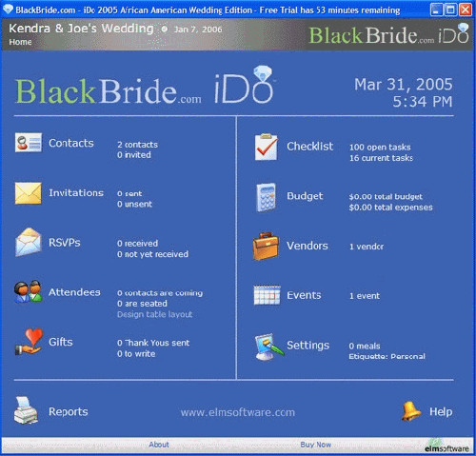Image resolution: width=476 pixels, height=456 pixels.
Task: Click the '1 event' text
Action: pyautogui.click(x=365, y=296)
